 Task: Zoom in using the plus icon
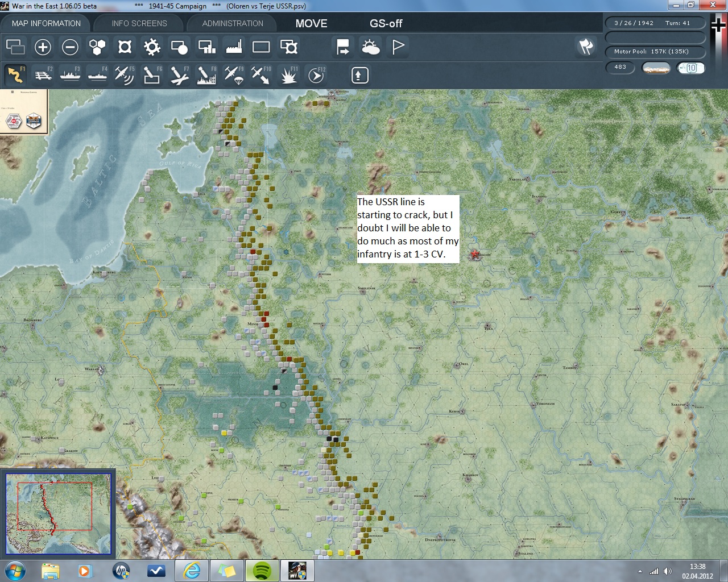tap(43, 47)
